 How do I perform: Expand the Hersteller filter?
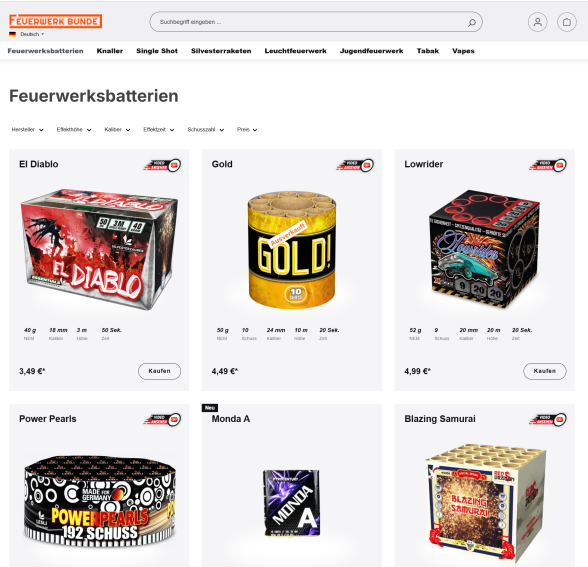(27, 130)
